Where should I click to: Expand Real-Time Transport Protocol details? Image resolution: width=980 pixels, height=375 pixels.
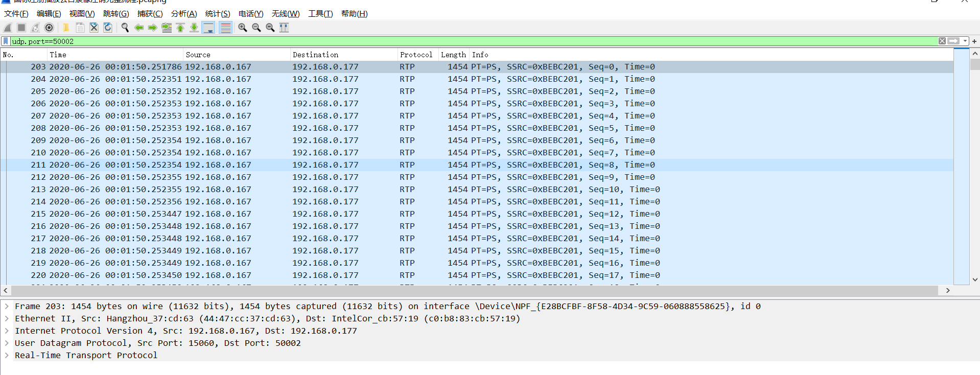coord(7,355)
